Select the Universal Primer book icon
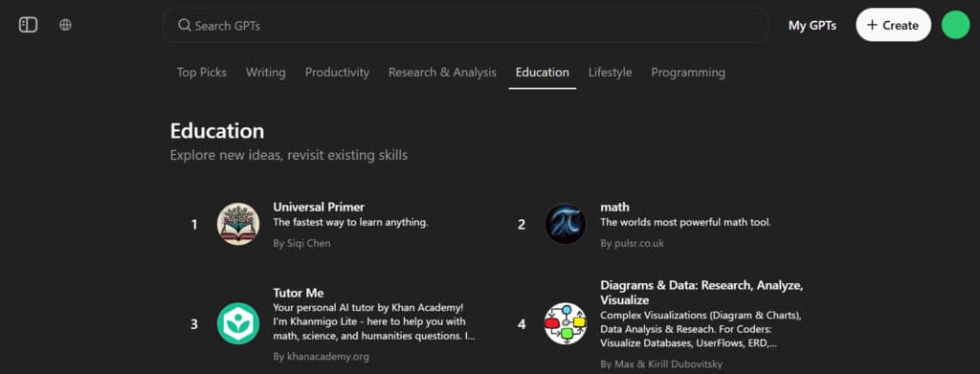Image resolution: width=980 pixels, height=374 pixels. coord(238,224)
